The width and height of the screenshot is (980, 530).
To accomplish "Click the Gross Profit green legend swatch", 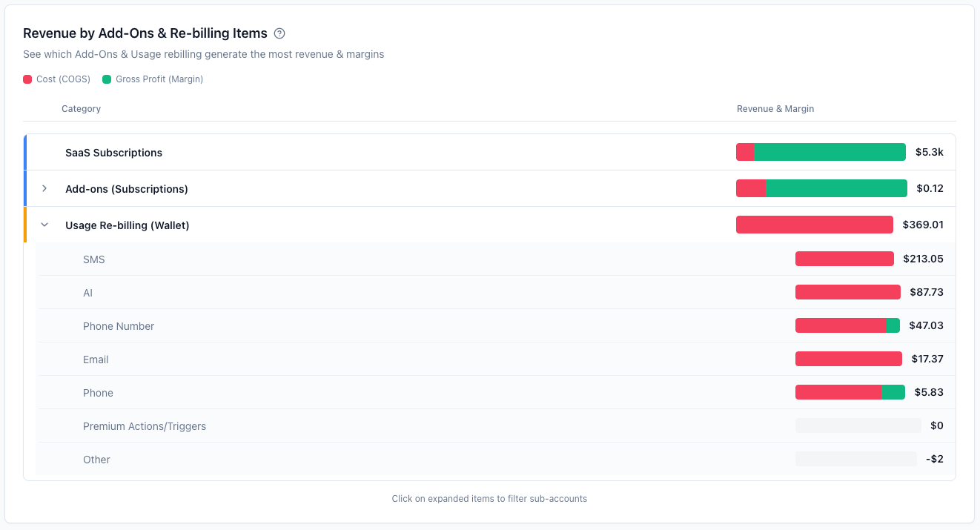I will (x=107, y=79).
